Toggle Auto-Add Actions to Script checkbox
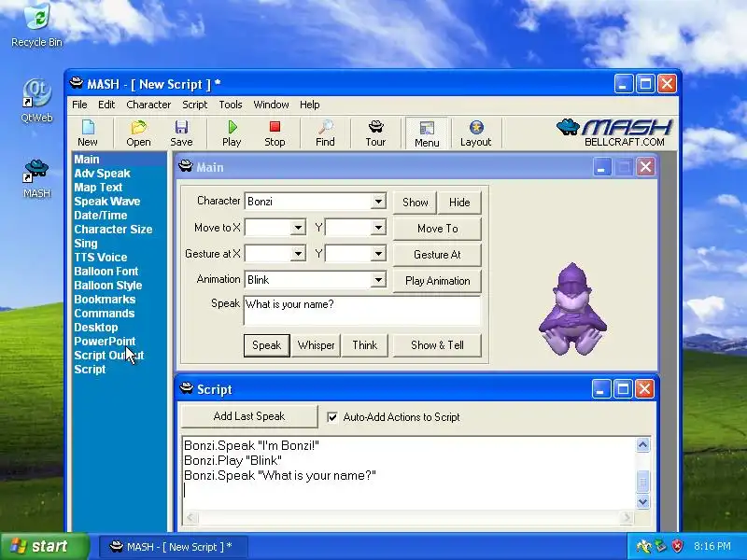 332,417
